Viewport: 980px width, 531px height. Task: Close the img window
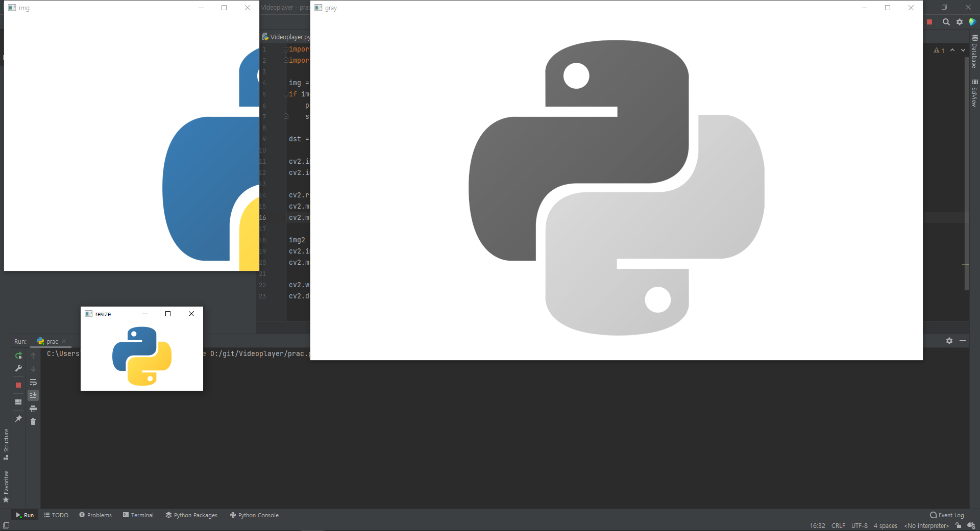(x=248, y=8)
